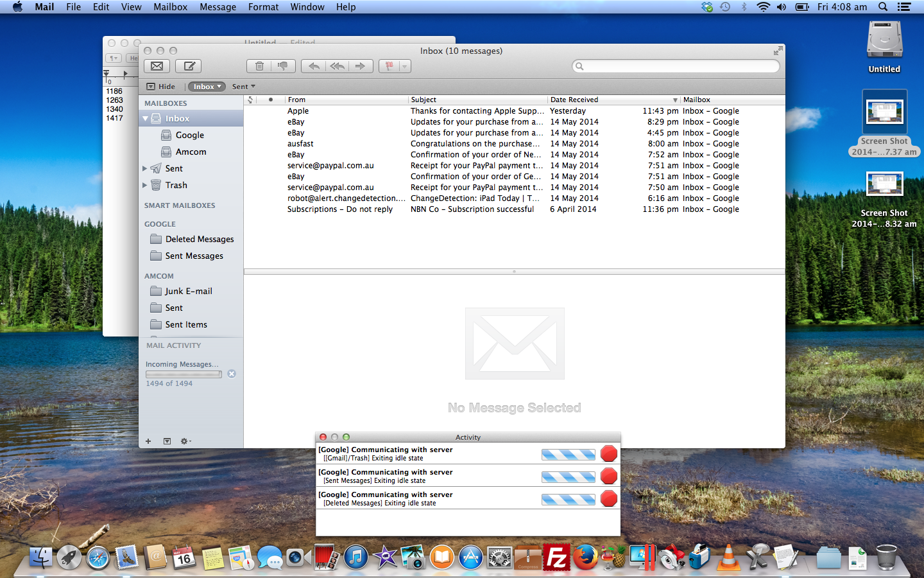Open Inbox favorites bar dropdown
This screenshot has height=578, width=924.
coord(207,87)
